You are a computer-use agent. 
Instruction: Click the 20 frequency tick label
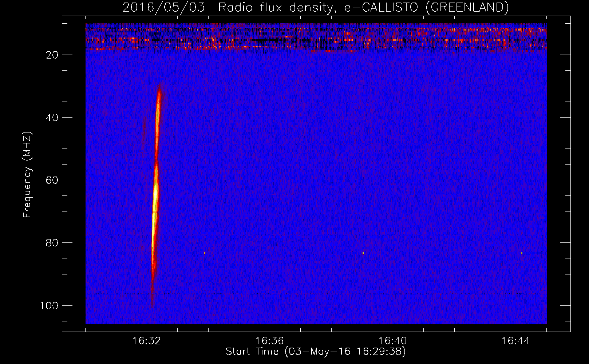tap(52, 55)
